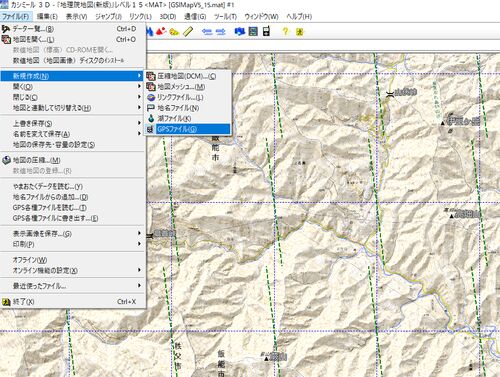Expand the 表示画像を保存 submenu arrow
This screenshot has width=500, height=377.
(139, 233)
